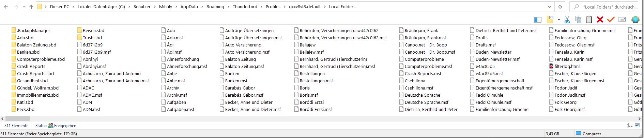Navigate to AppData breadcrumb segment
644x138 pixels.
click(189, 6)
